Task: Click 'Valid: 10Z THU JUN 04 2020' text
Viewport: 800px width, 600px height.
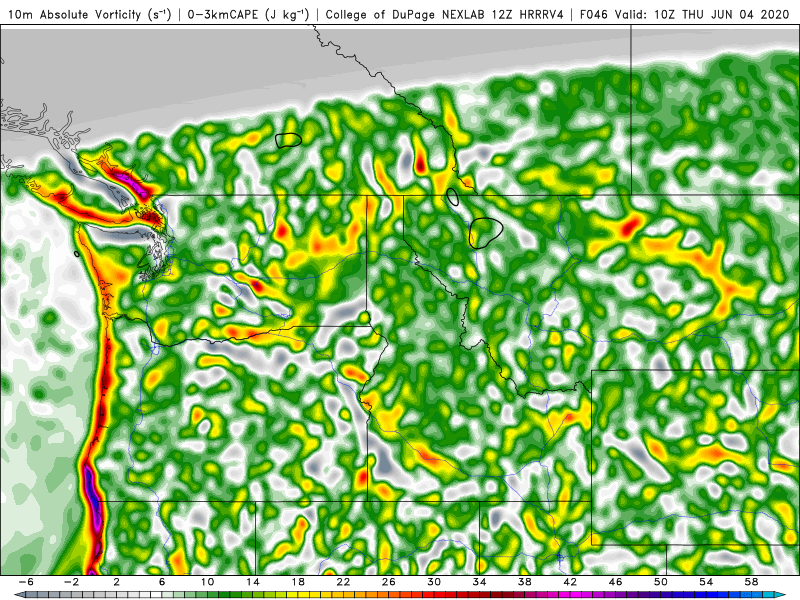Action: click(x=702, y=14)
